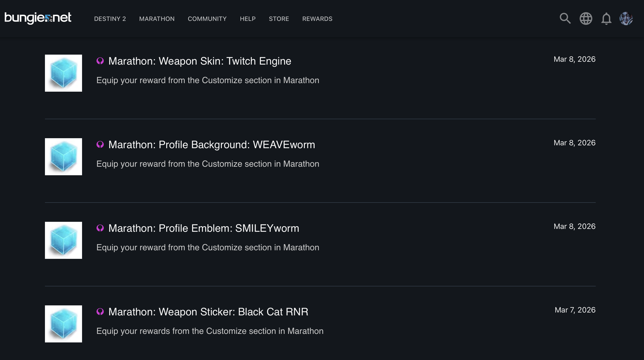Open the Help menu
This screenshot has width=644, height=360.
click(248, 19)
